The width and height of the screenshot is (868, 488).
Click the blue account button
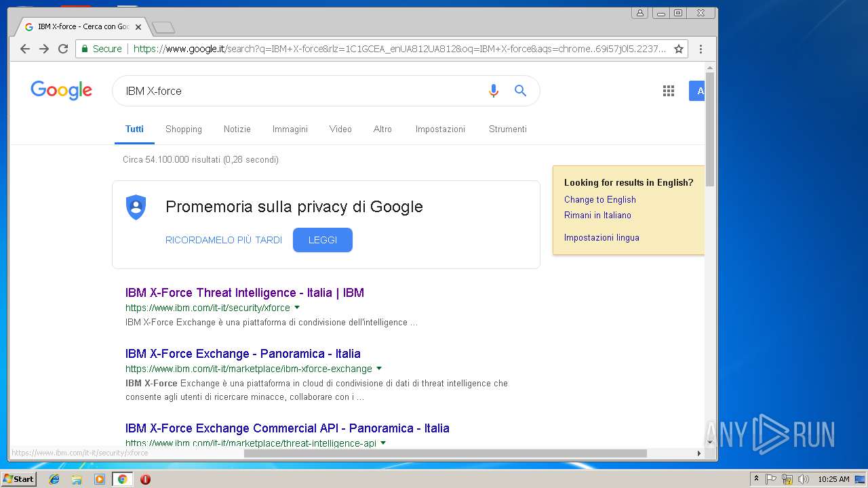[697, 91]
